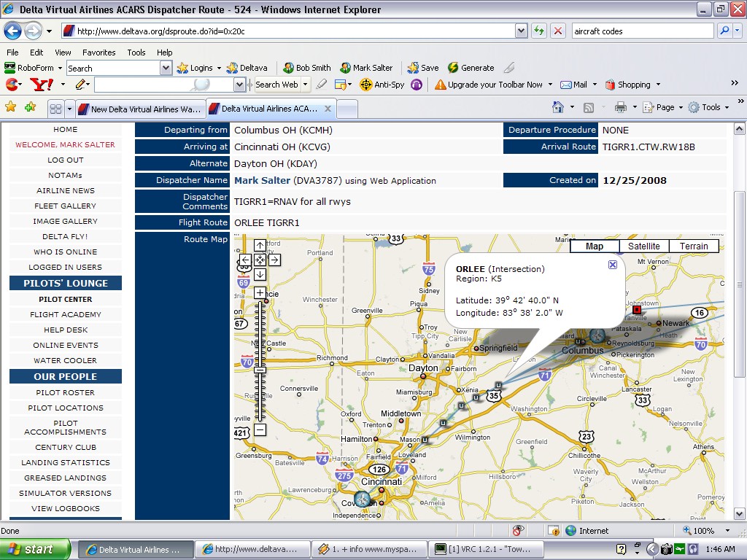Switch to VRC 1.2.1 taskbar window

tap(487, 550)
